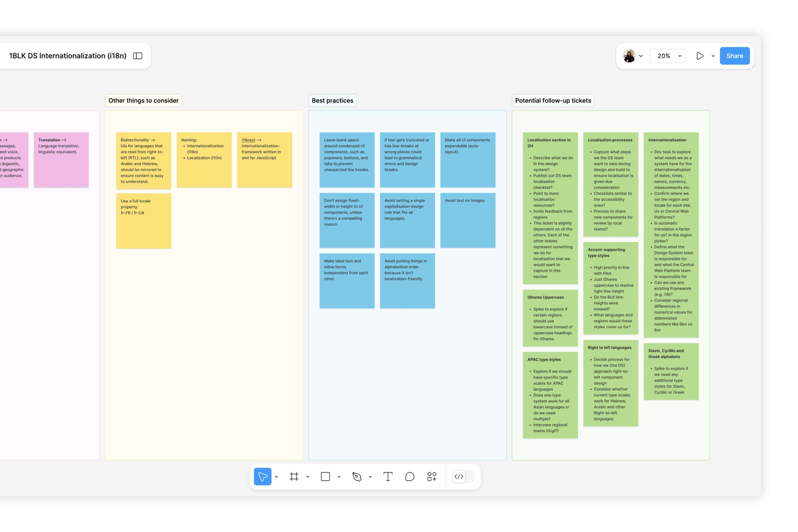Select 'Accent-supporting type styles' green sticky

coord(610,288)
